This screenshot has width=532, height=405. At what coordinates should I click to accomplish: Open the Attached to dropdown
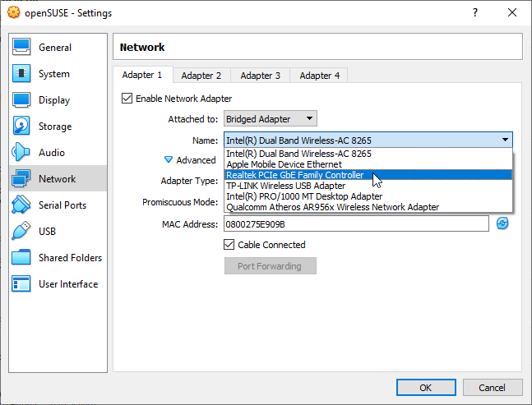270,119
